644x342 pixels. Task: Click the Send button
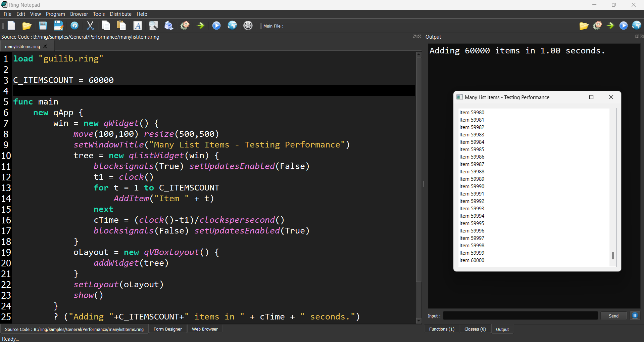click(613, 316)
